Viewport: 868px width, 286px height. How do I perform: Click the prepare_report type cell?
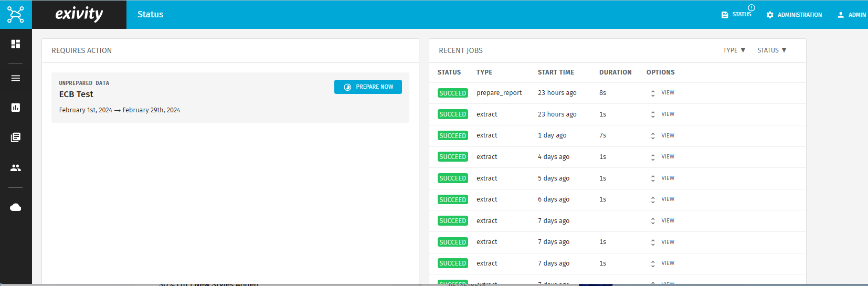click(x=499, y=93)
